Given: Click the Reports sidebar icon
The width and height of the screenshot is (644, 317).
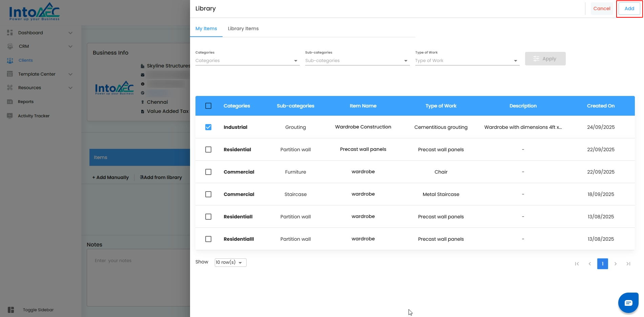Looking at the screenshot, I should click(x=10, y=102).
